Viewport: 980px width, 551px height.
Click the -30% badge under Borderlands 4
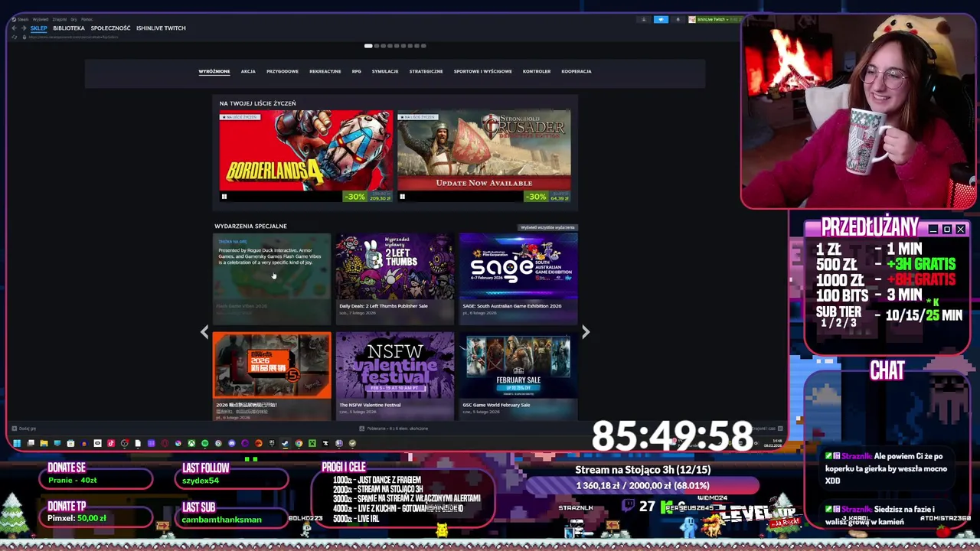tap(355, 197)
